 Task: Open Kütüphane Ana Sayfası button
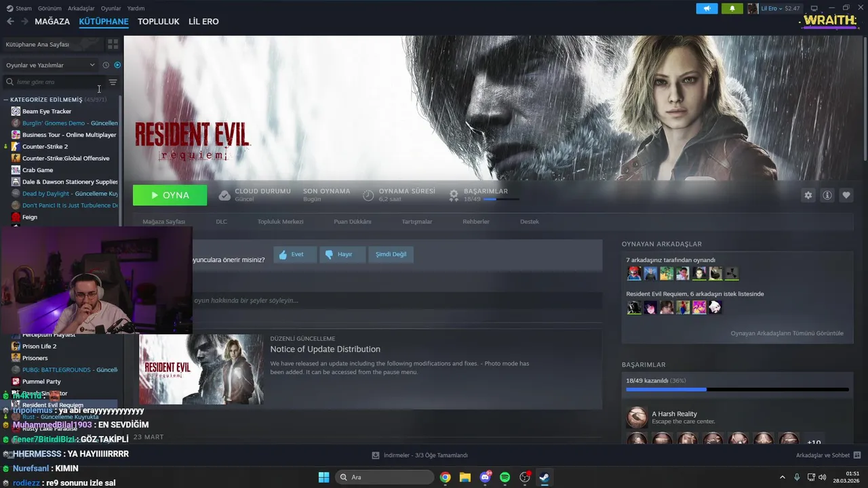pos(52,44)
